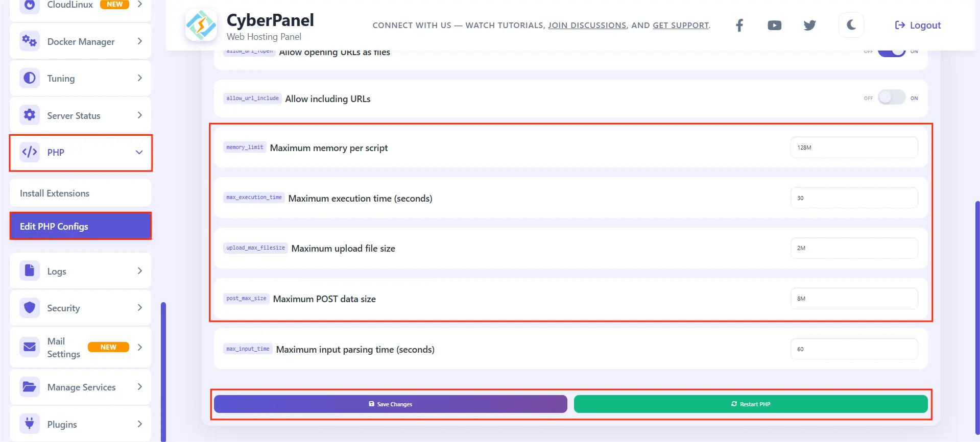The height and width of the screenshot is (442, 980).
Task: Click the Plugins plug icon
Action: 30,424
